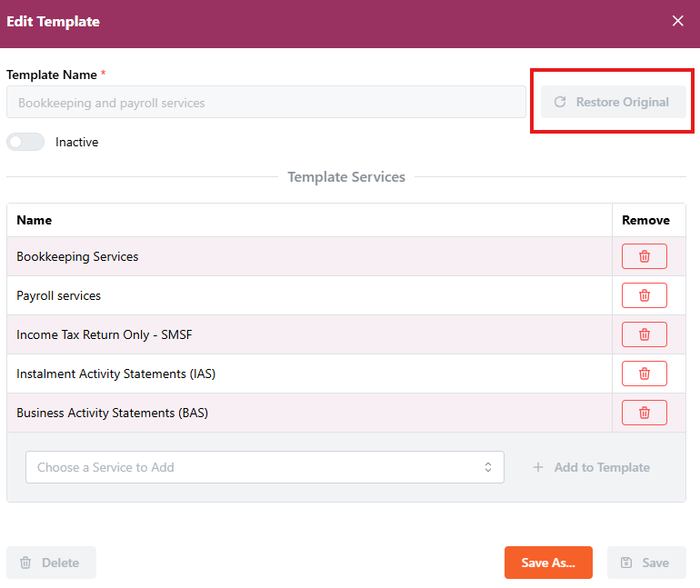
Task: Click the Delete button at bottom left
Action: tap(51, 563)
